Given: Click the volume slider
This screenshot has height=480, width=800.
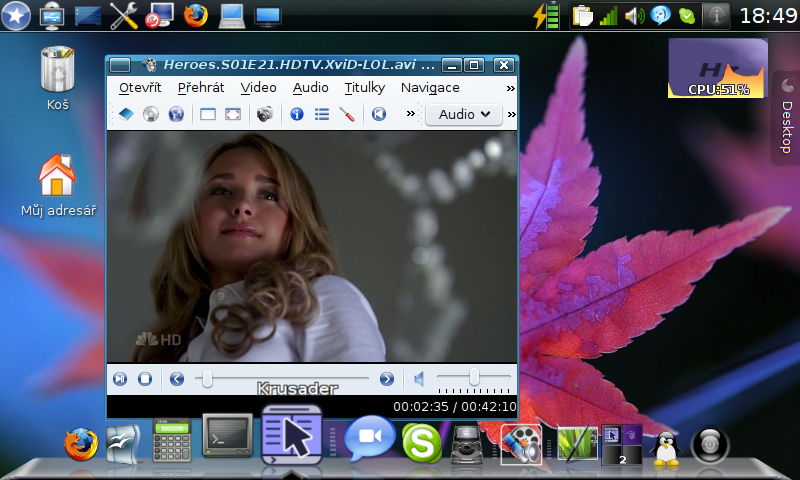Looking at the screenshot, I should pos(473,377).
